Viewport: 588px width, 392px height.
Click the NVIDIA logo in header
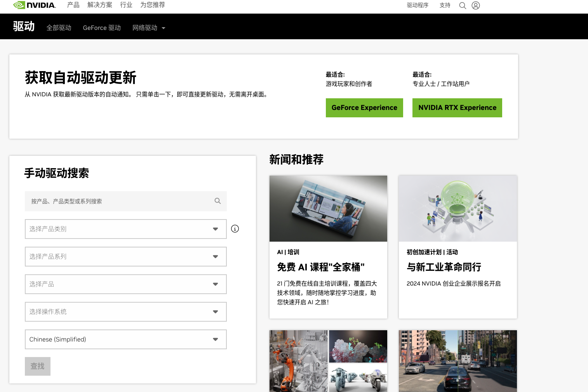(35, 5)
